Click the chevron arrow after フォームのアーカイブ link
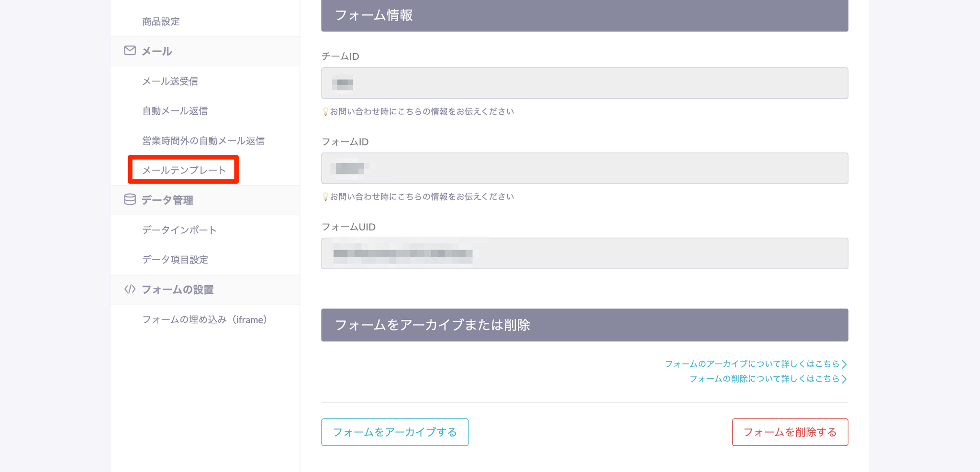 coord(844,364)
